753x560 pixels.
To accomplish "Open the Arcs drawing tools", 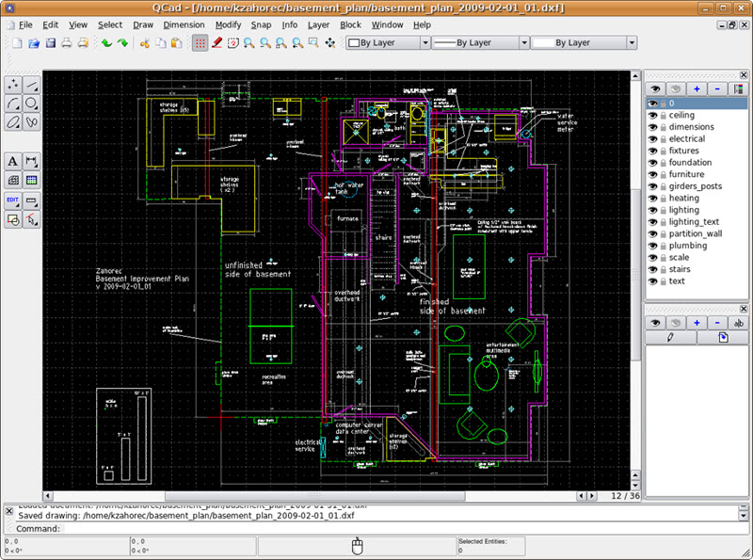I will tap(12, 104).
